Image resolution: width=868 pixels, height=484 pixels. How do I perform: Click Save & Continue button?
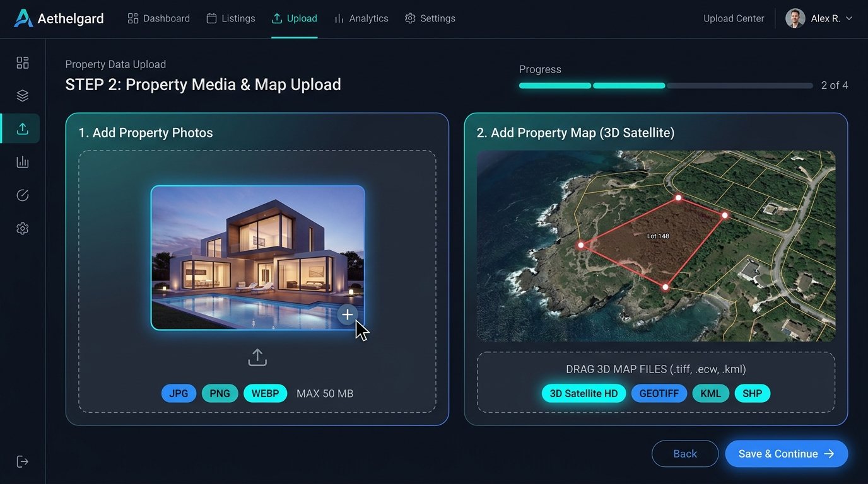[787, 454]
